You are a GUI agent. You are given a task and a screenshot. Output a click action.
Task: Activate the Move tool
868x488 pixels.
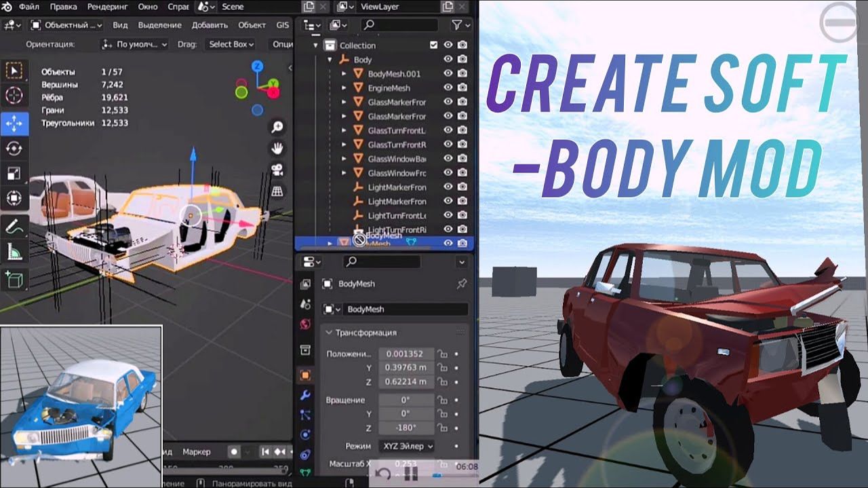[14, 124]
